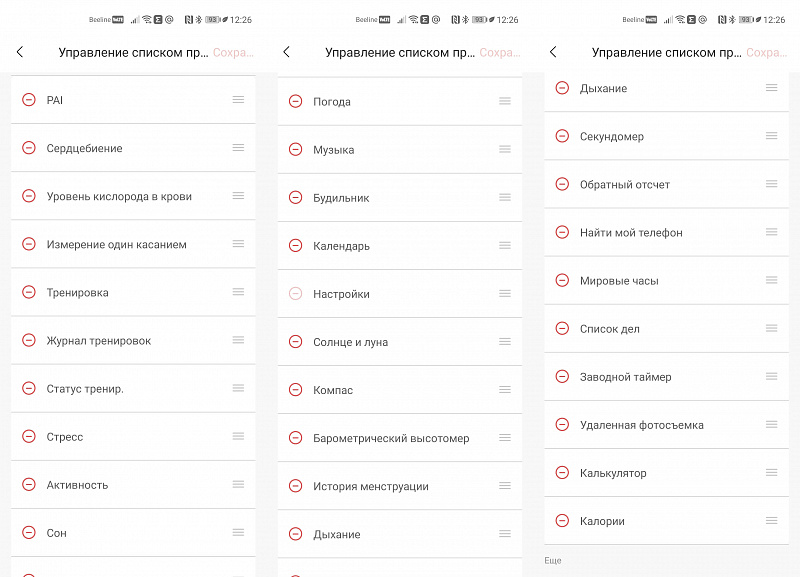Tap the drag handle next to Компас
Viewport: 800px width, 577px height.
[x=505, y=389]
